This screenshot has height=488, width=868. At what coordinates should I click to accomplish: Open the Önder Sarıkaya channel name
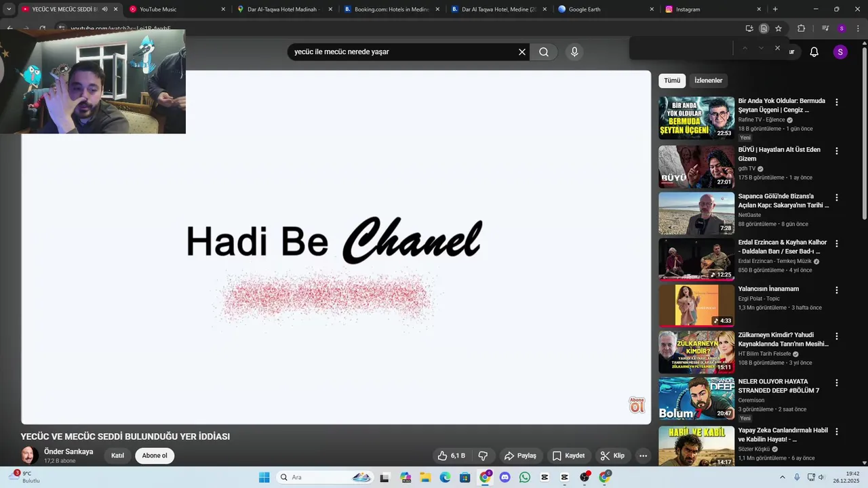coord(68,451)
